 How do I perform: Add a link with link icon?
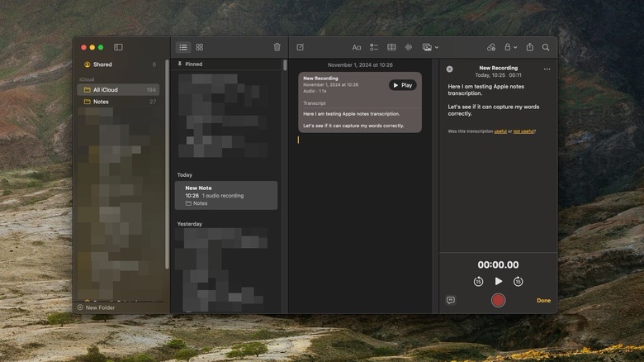click(490, 47)
